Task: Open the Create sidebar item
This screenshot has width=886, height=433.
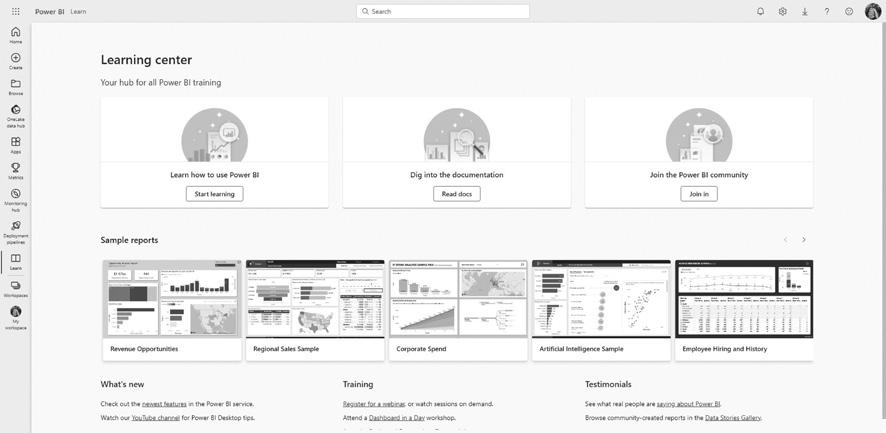Action: tap(15, 61)
